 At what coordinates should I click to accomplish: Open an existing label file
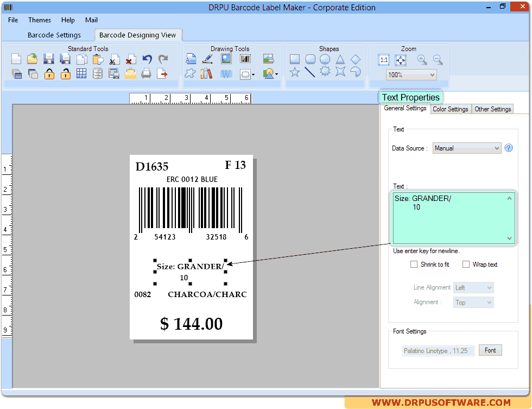(x=33, y=59)
